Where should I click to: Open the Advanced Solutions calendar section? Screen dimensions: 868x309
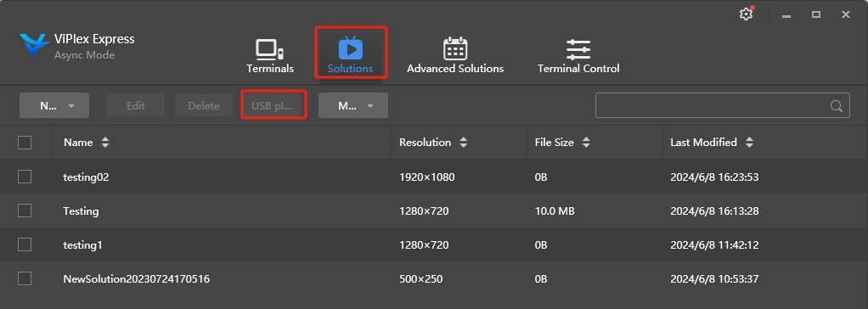point(455,56)
